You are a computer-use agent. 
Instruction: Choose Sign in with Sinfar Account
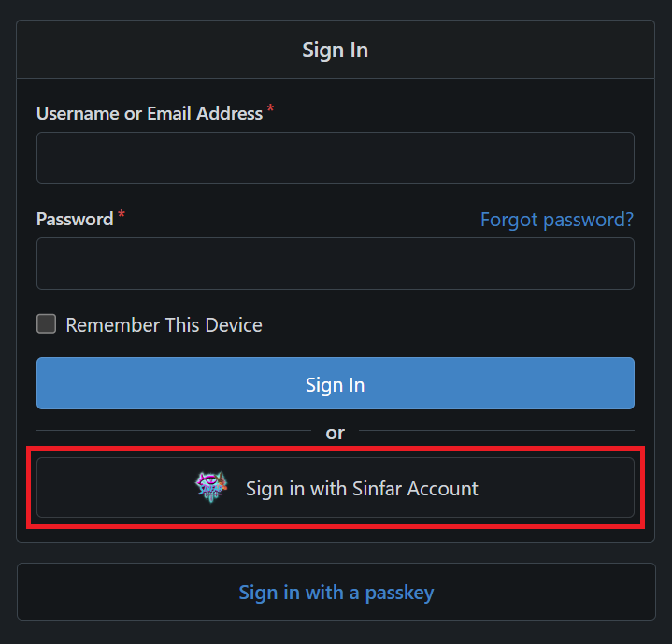click(336, 488)
